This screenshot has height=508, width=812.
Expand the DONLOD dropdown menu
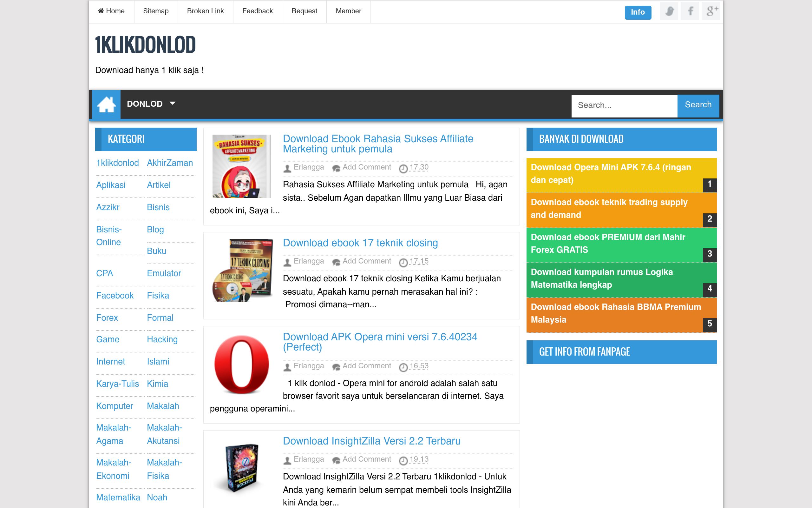(151, 104)
